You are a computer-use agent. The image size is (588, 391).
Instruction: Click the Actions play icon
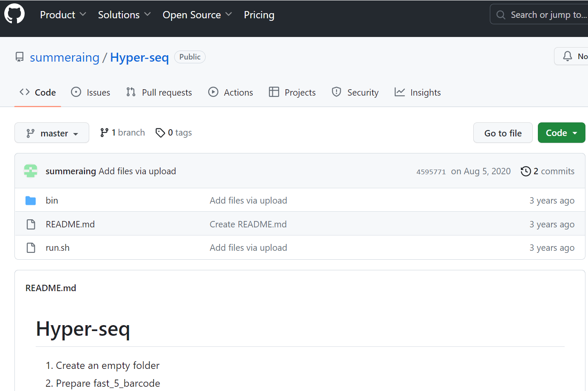213,92
